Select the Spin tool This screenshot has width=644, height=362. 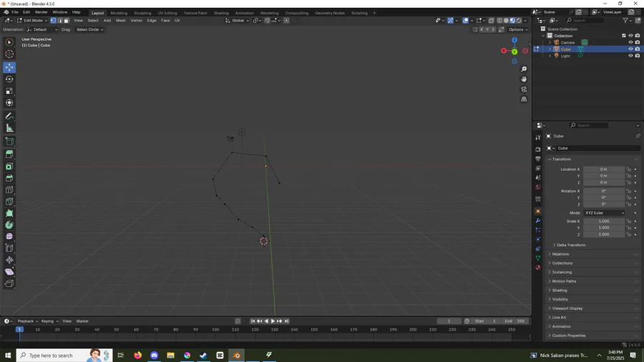(x=9, y=225)
